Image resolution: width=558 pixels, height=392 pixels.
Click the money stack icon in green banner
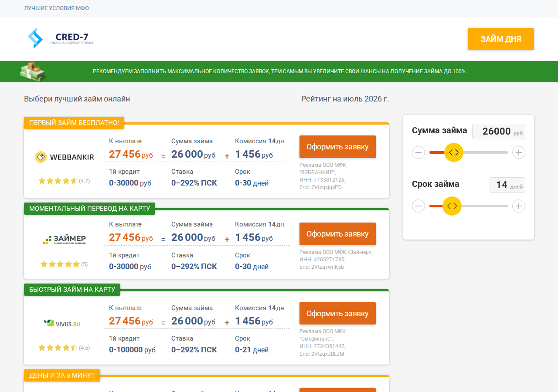click(33, 71)
